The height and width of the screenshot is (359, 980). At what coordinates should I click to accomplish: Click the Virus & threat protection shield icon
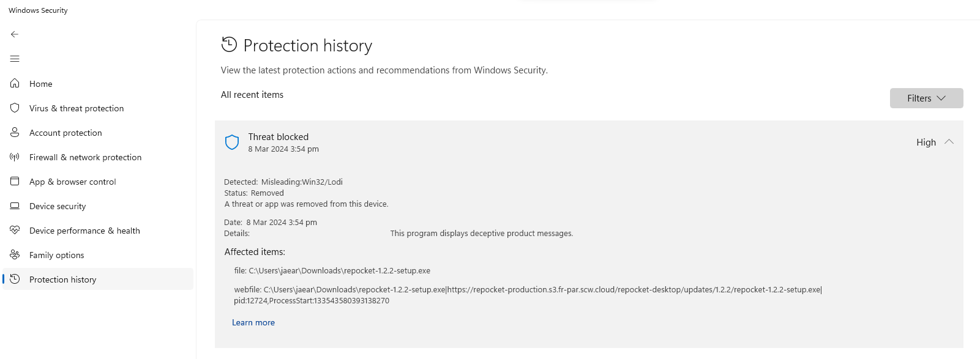(x=15, y=108)
